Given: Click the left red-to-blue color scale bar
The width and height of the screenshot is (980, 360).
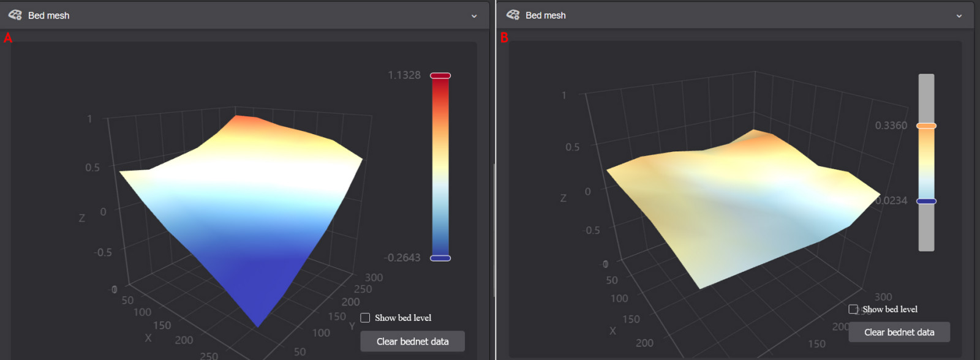Looking at the screenshot, I should click(x=440, y=165).
